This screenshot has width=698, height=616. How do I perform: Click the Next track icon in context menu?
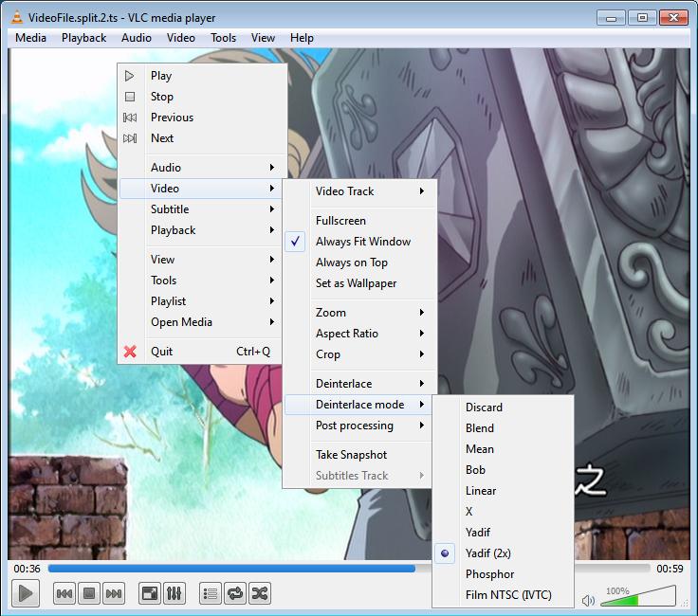(130, 138)
